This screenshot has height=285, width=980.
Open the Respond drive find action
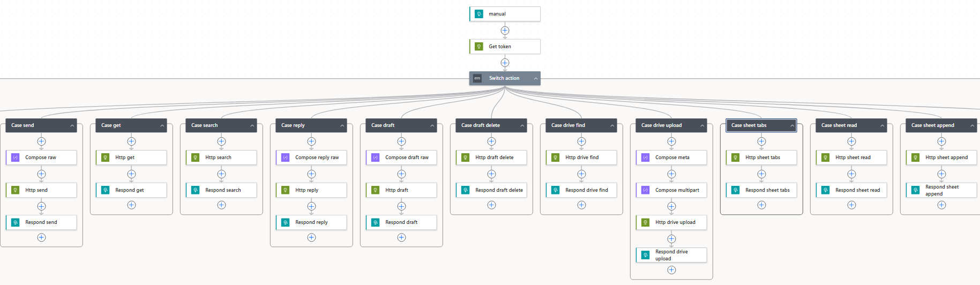pyautogui.click(x=581, y=190)
